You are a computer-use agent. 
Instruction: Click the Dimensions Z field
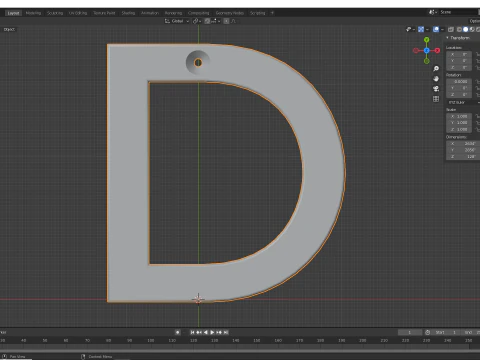pos(463,156)
